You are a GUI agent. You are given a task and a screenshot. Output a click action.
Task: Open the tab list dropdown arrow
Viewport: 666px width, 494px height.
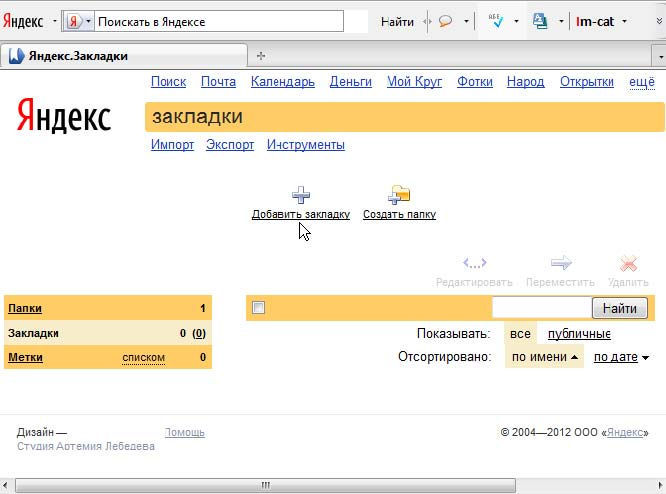[x=660, y=56]
